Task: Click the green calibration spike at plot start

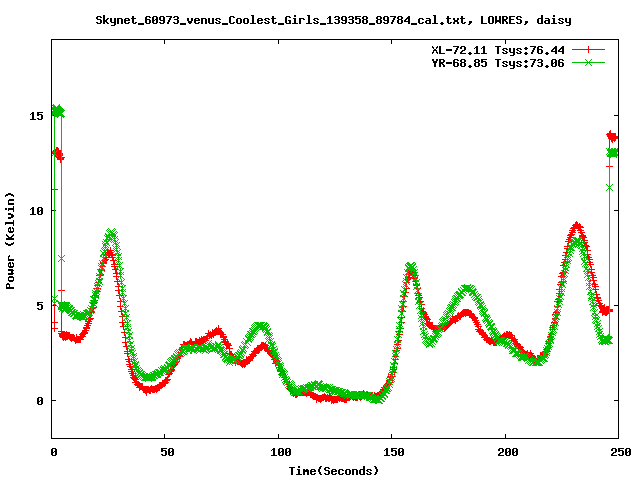Action: click(x=58, y=111)
